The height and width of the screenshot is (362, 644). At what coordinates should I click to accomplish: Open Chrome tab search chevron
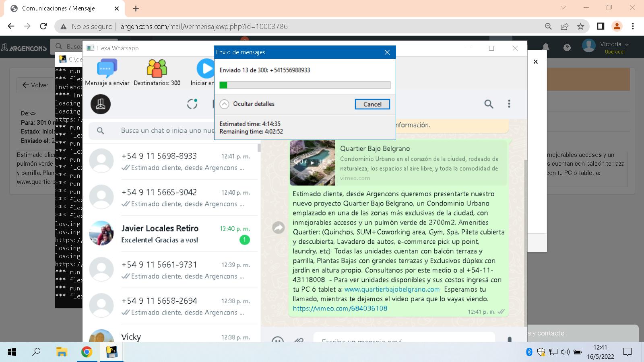pyautogui.click(x=563, y=8)
